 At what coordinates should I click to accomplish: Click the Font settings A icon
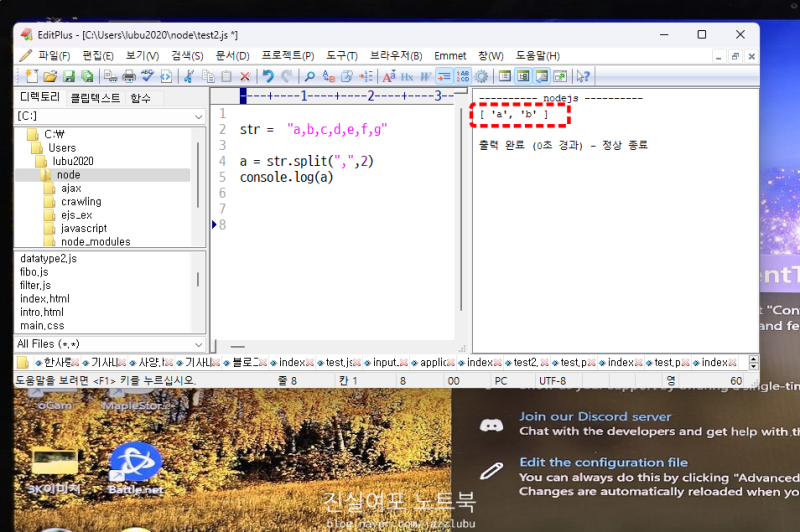389,77
